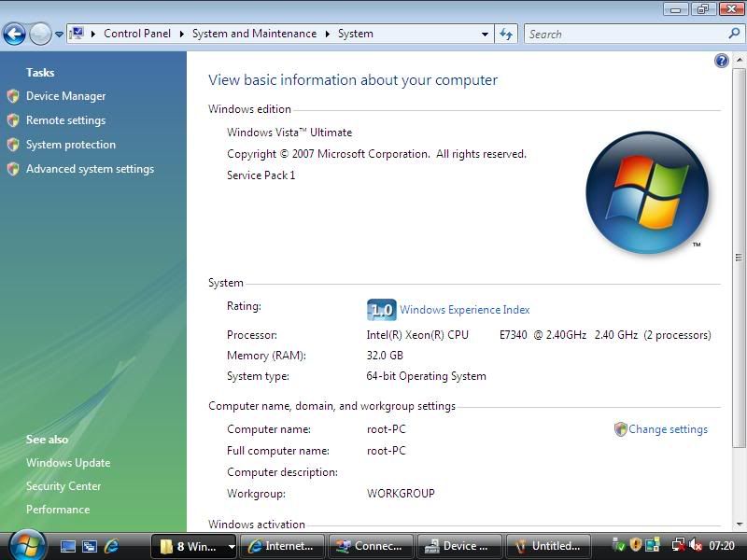
Task: Click the Show Desktop quick launch icon
Action: coord(68,546)
